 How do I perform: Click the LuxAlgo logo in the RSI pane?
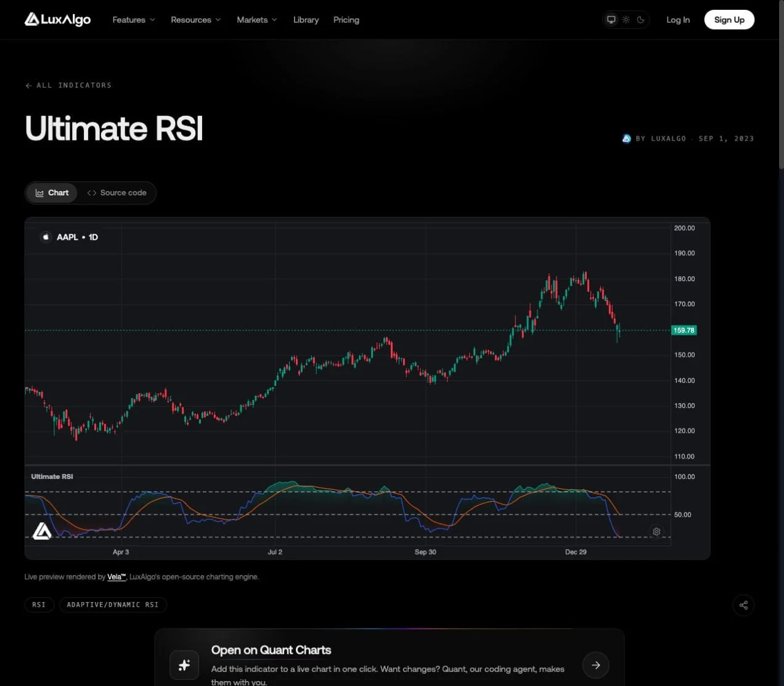(x=42, y=531)
